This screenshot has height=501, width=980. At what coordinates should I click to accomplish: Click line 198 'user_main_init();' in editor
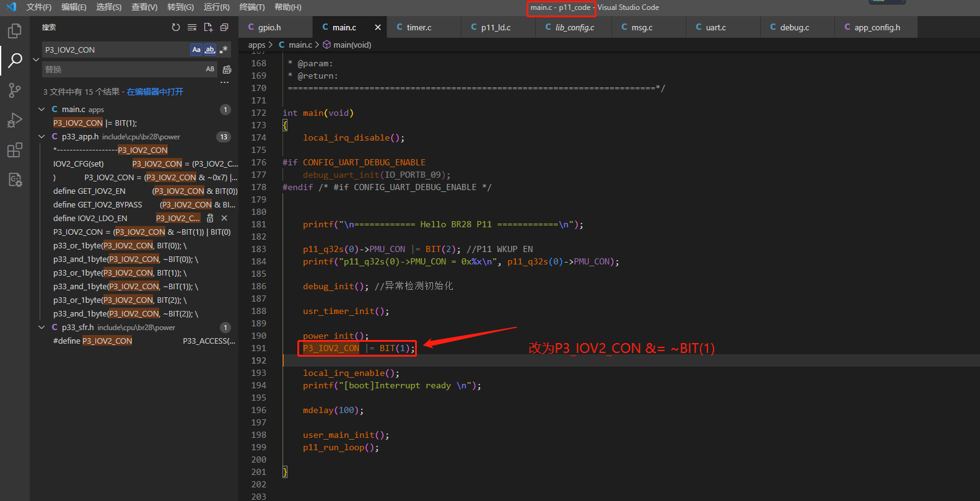(346, 435)
